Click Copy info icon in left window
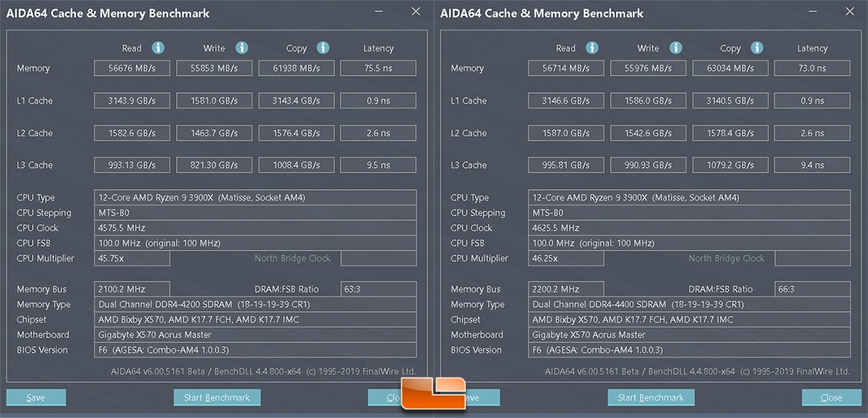The height and width of the screenshot is (418, 868). point(323,48)
